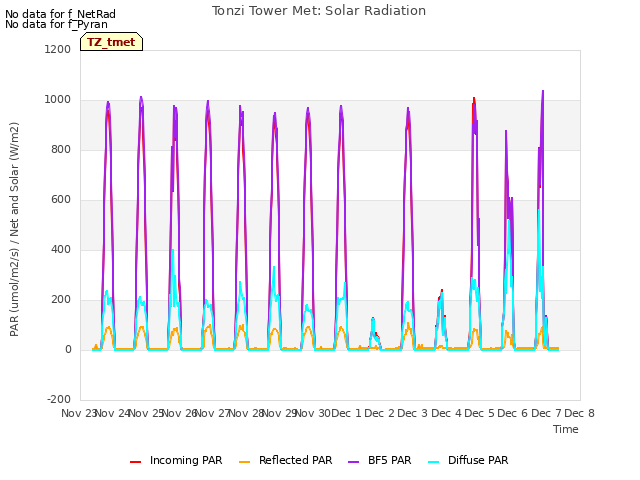The width and height of the screenshot is (640, 480).
Task: Click the orange Reflected PAR legend swatch
Action: pos(244,462)
